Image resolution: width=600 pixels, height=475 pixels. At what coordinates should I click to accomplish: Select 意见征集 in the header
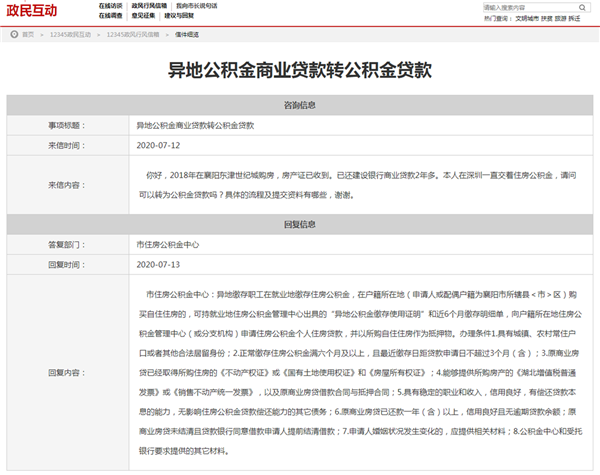pyautogui.click(x=145, y=17)
